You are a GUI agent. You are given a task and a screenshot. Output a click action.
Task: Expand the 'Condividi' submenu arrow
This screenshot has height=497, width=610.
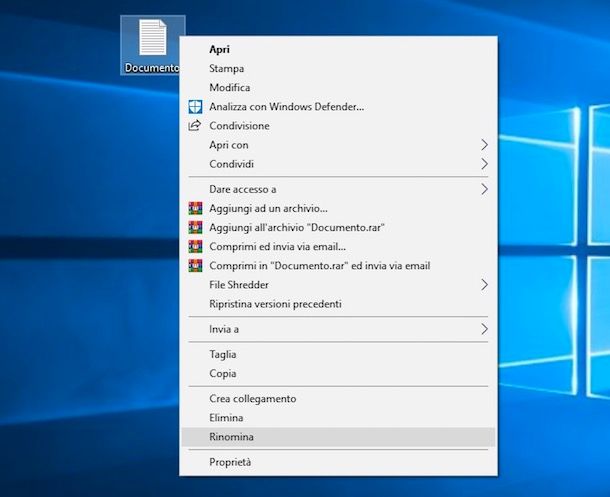coord(484,164)
